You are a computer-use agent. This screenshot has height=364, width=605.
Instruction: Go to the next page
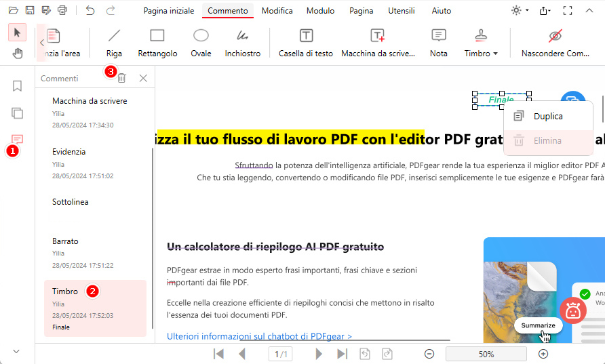coord(319,354)
